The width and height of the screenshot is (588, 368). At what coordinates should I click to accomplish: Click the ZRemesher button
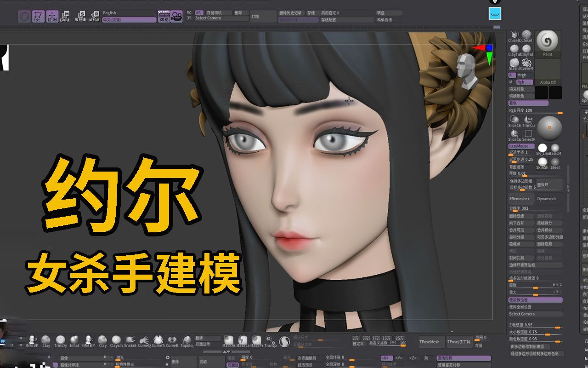pos(521,199)
